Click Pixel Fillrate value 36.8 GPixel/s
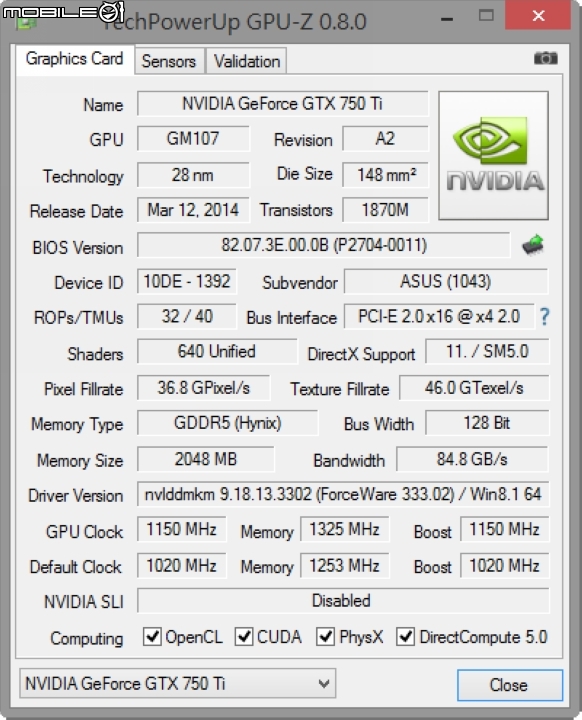The height and width of the screenshot is (720, 582). [203, 388]
